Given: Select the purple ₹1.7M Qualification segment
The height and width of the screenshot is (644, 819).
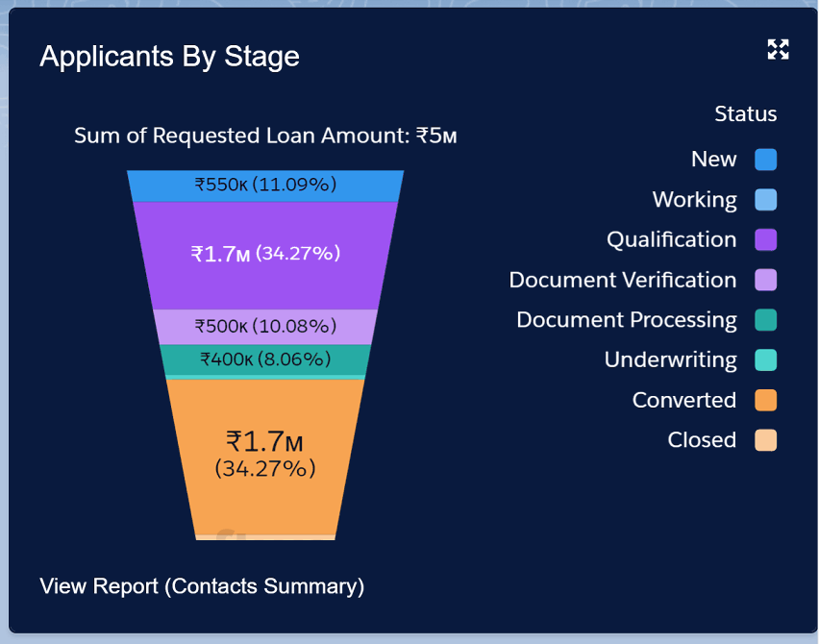Looking at the screenshot, I should point(265,256).
